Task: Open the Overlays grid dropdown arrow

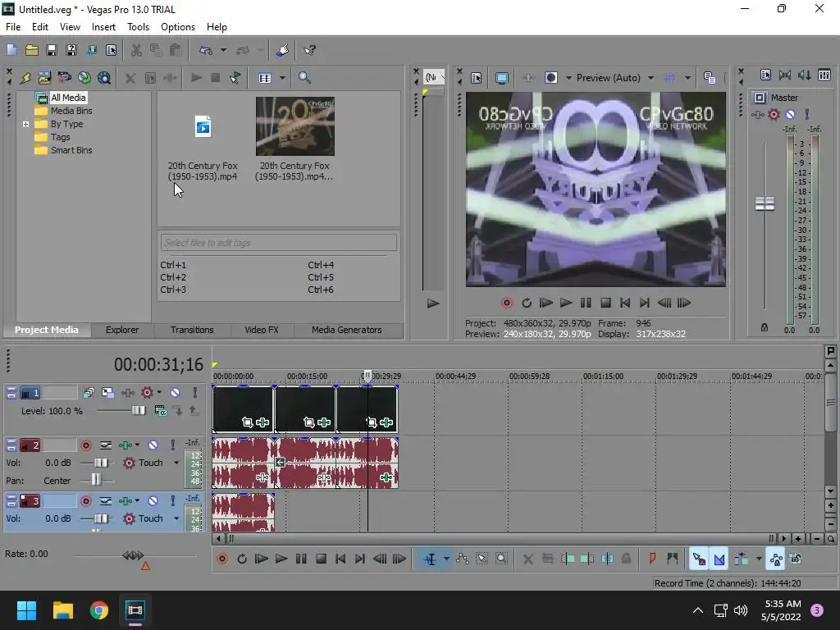Action: pyautogui.click(x=687, y=78)
